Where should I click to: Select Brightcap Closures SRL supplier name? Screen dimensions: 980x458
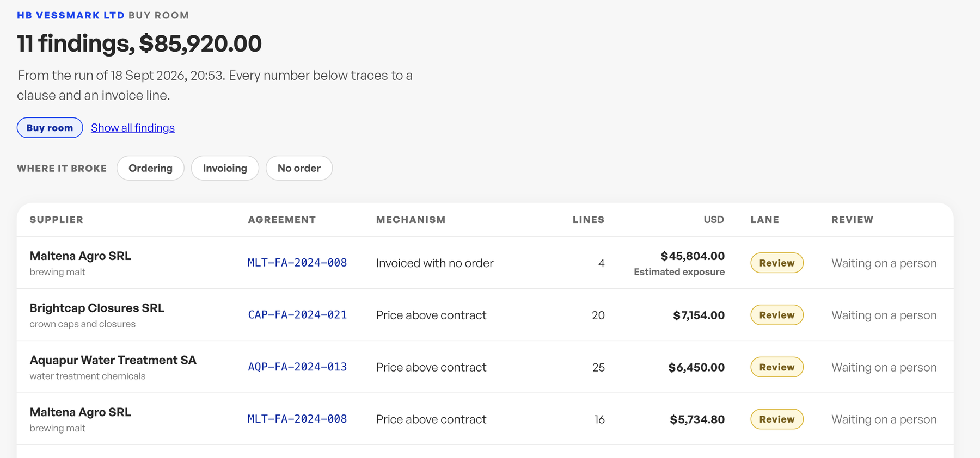tap(97, 308)
